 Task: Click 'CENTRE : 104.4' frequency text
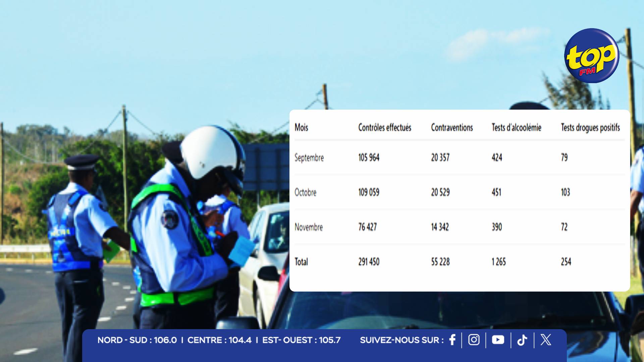pyautogui.click(x=219, y=340)
